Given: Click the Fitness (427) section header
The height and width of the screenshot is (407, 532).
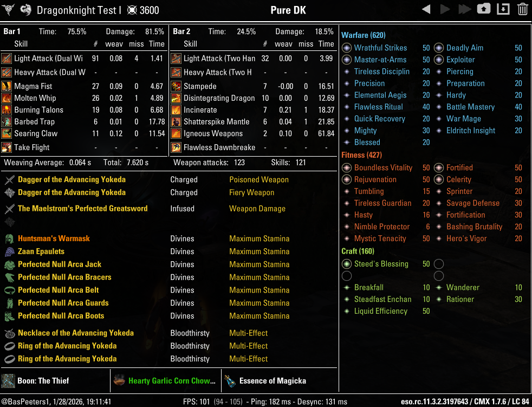Looking at the screenshot, I should click(x=361, y=155).
